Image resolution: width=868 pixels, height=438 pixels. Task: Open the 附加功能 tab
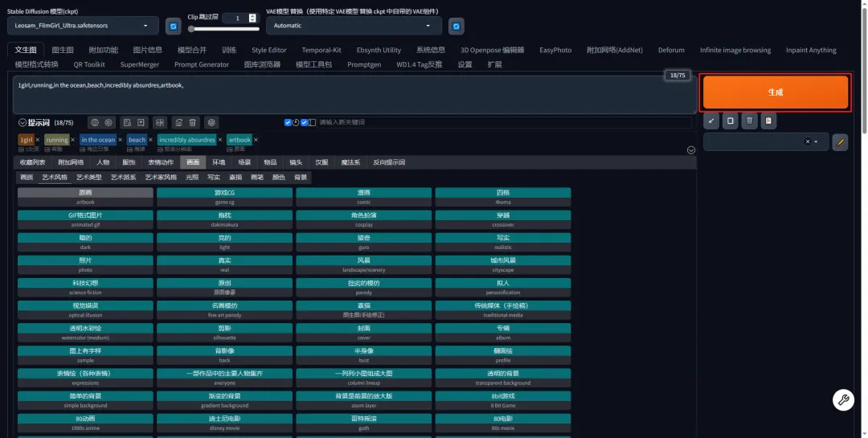104,50
